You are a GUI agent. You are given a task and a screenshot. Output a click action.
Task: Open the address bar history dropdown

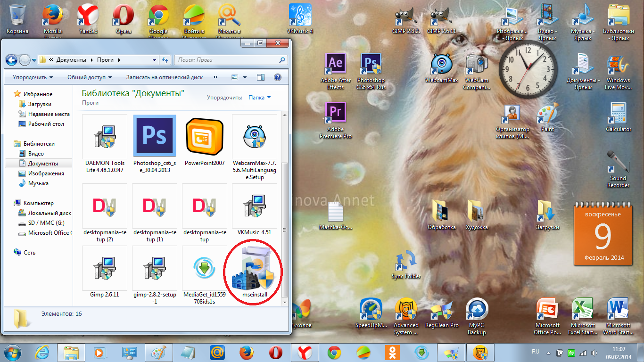(x=154, y=60)
